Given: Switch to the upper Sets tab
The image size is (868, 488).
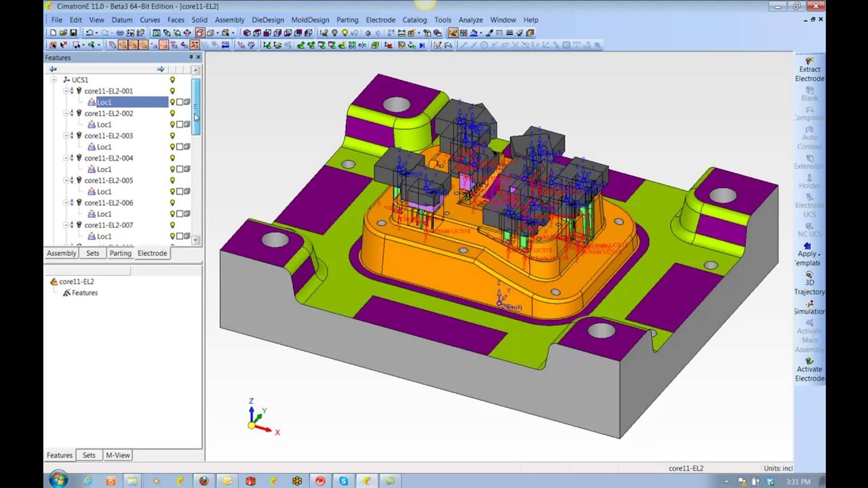Looking at the screenshot, I should pyautogui.click(x=92, y=253).
